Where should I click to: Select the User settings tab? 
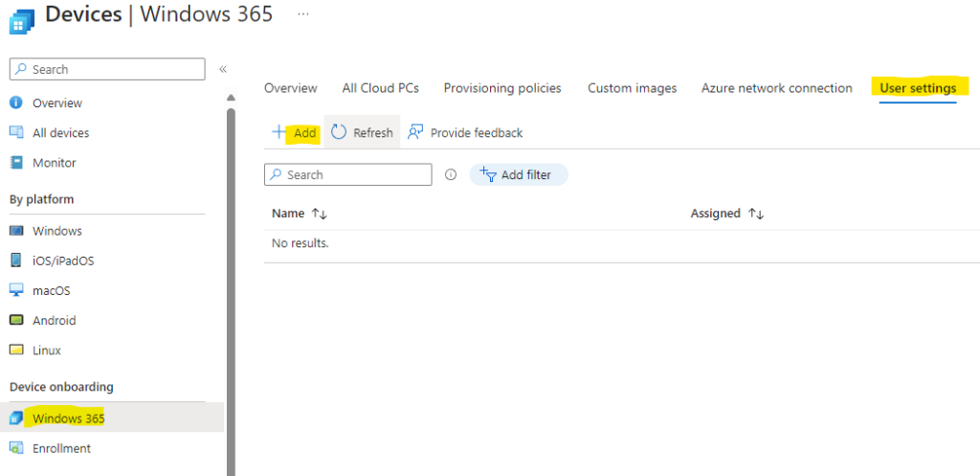point(918,88)
